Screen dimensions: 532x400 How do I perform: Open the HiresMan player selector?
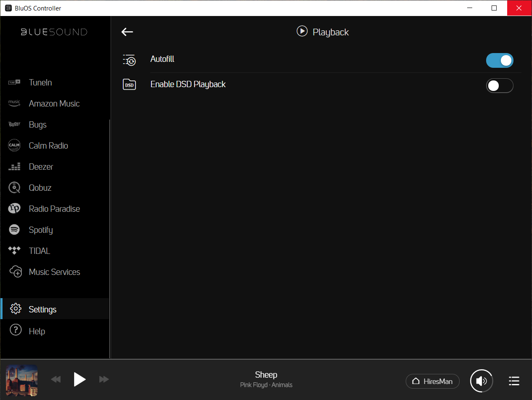pos(432,381)
